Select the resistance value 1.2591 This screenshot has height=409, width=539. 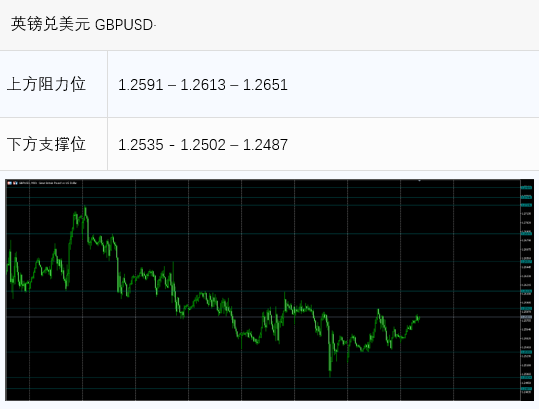(141, 85)
